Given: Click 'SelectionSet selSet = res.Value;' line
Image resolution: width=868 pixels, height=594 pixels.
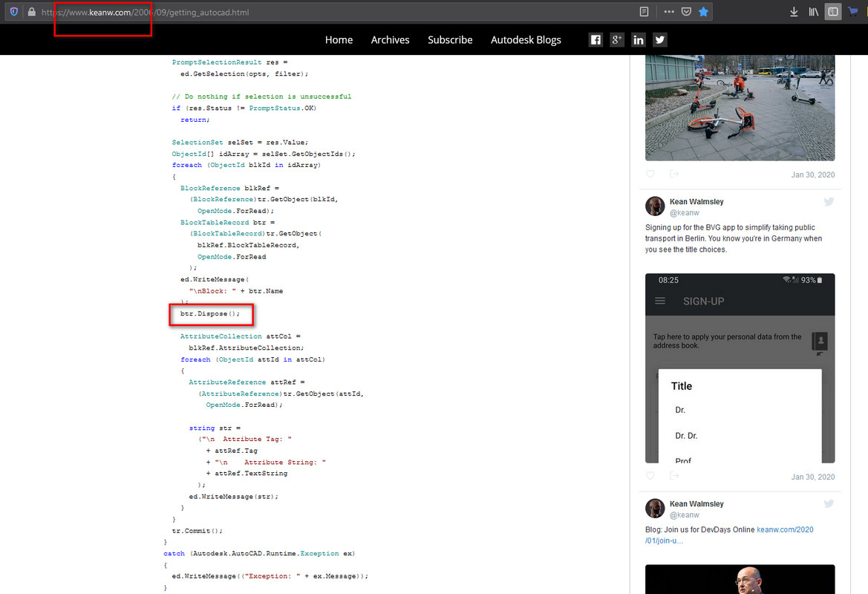Looking at the screenshot, I should [x=240, y=143].
